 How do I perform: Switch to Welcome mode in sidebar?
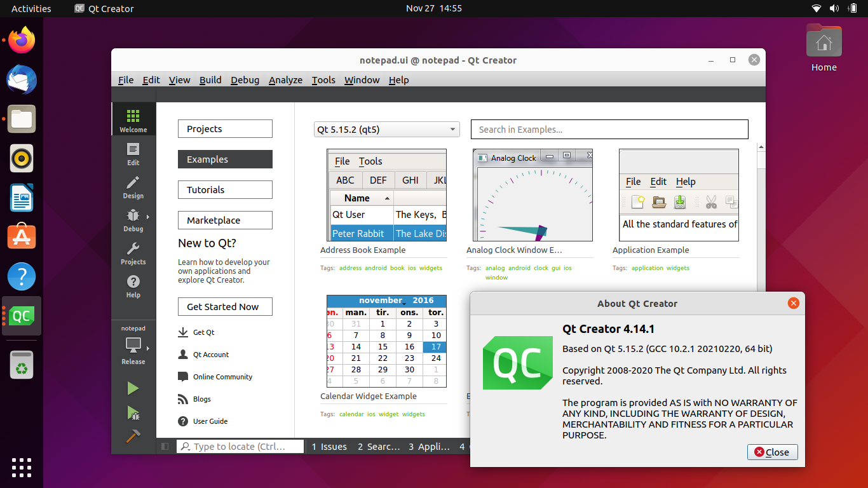point(133,120)
